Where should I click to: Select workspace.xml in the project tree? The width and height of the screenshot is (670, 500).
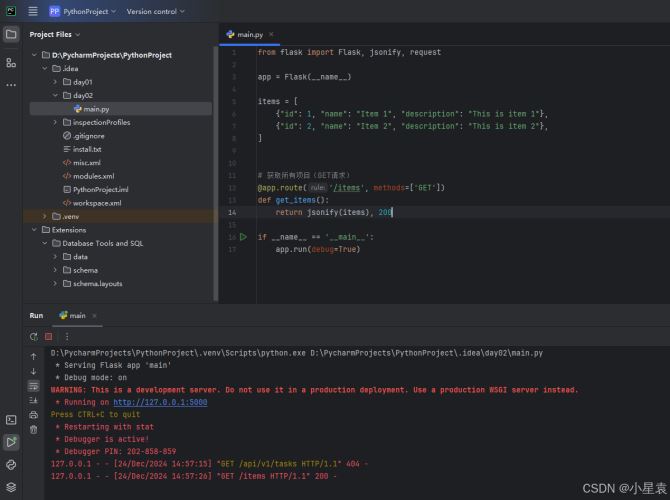click(x=96, y=203)
